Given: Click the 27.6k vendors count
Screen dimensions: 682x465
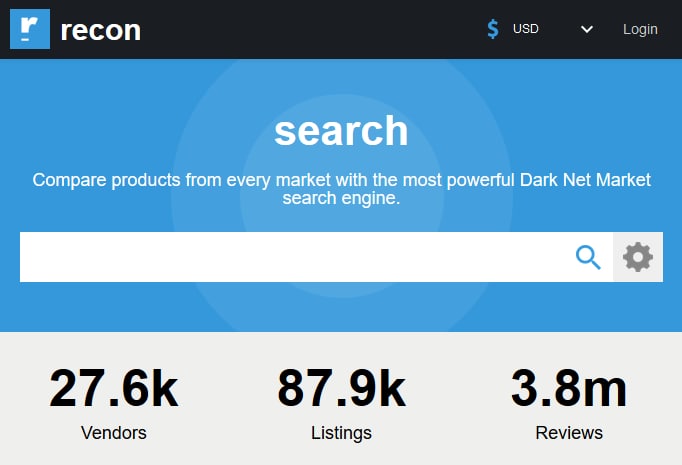Looking at the screenshot, I should (114, 389).
